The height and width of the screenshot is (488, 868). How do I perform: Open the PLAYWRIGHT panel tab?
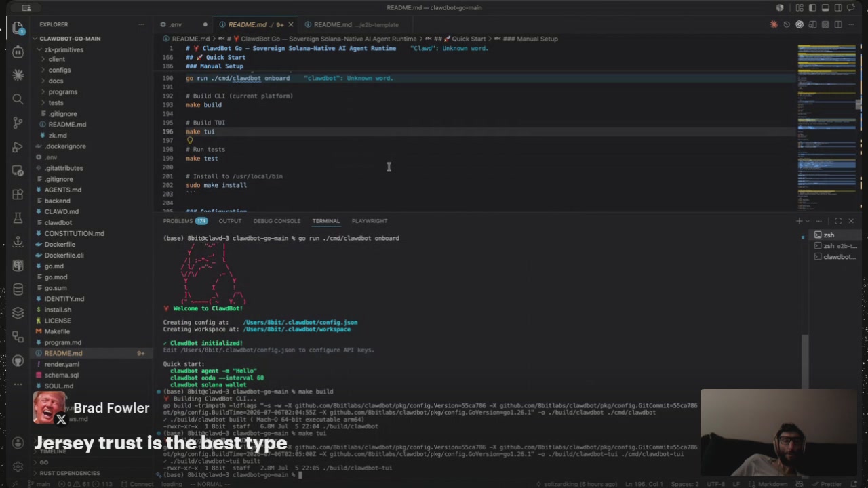pos(370,221)
